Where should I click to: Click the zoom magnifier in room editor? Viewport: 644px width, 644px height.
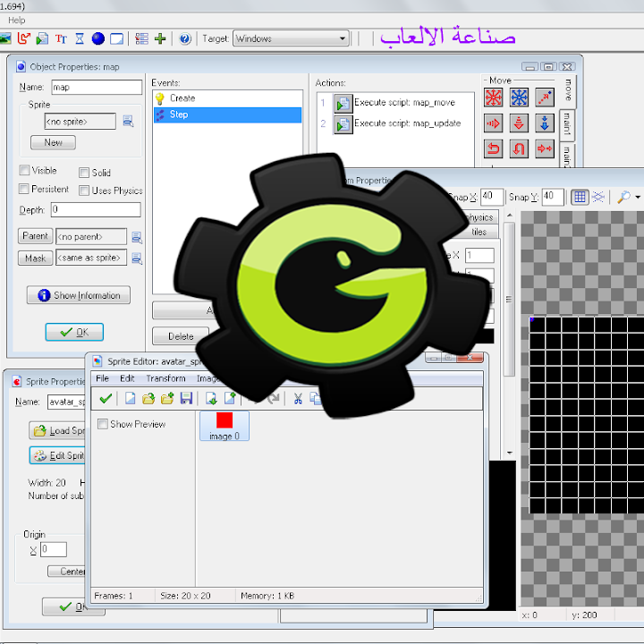[x=623, y=197]
